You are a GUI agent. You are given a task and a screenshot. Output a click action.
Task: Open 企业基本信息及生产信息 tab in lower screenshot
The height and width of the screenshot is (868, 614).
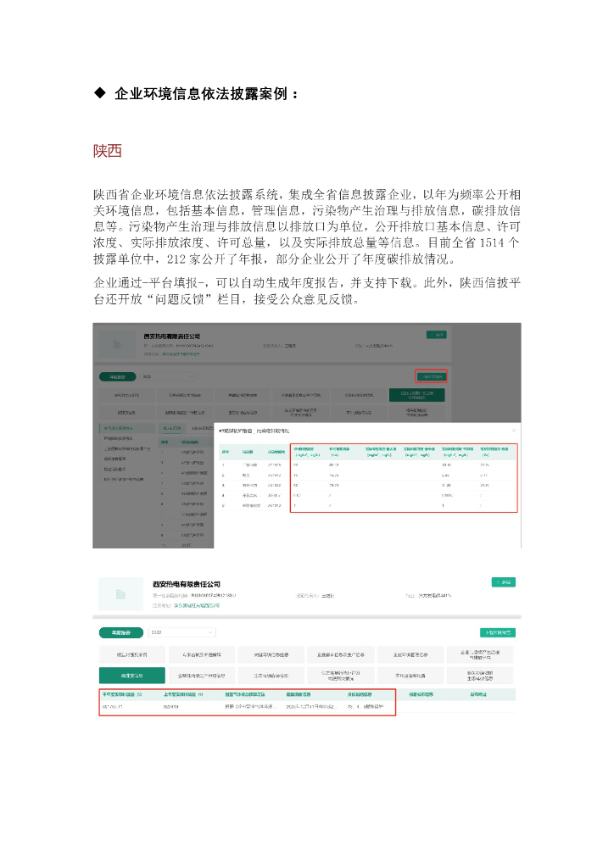tap(340, 654)
